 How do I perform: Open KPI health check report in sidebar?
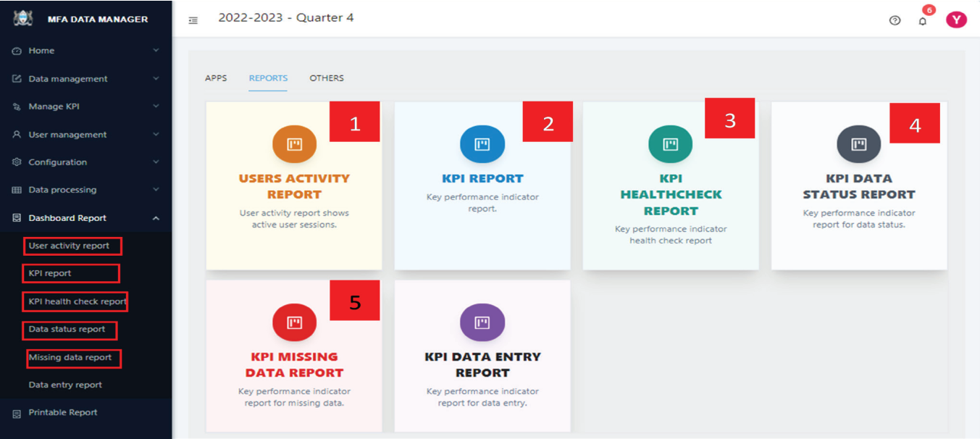click(x=78, y=301)
